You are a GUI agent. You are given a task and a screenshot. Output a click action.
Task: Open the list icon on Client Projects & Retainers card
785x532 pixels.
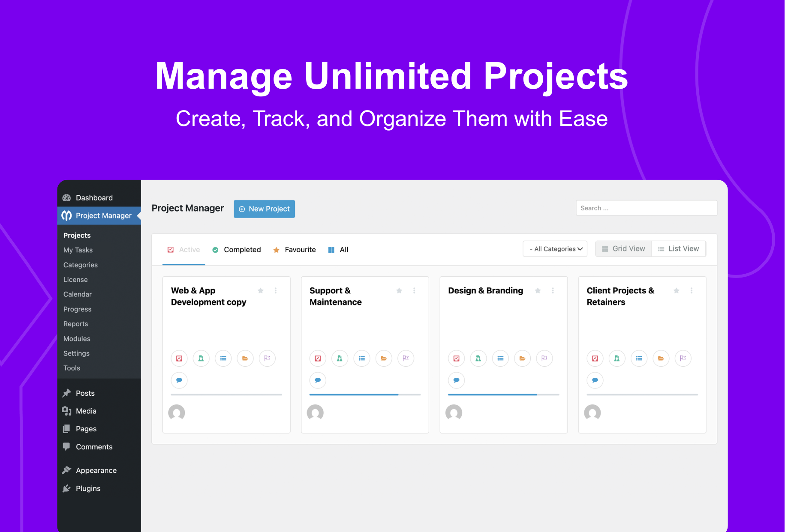(x=639, y=358)
